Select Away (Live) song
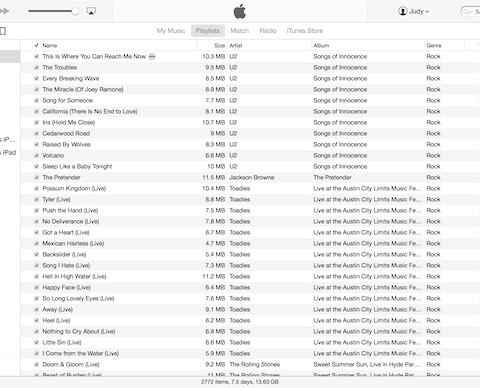The width and height of the screenshot is (480, 388). [x=57, y=309]
